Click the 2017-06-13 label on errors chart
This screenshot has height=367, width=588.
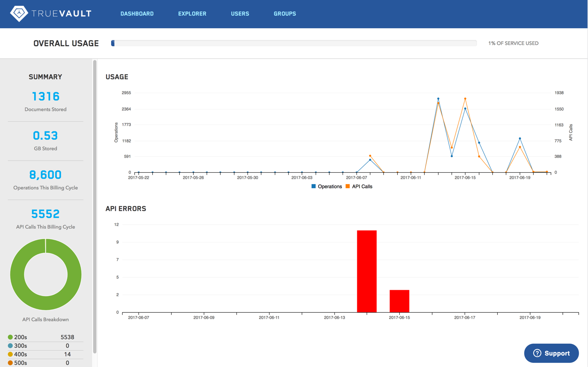pyautogui.click(x=334, y=318)
